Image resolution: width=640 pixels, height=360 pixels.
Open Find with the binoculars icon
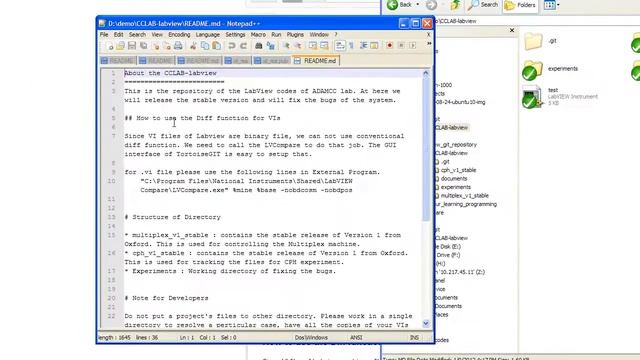(259, 46)
